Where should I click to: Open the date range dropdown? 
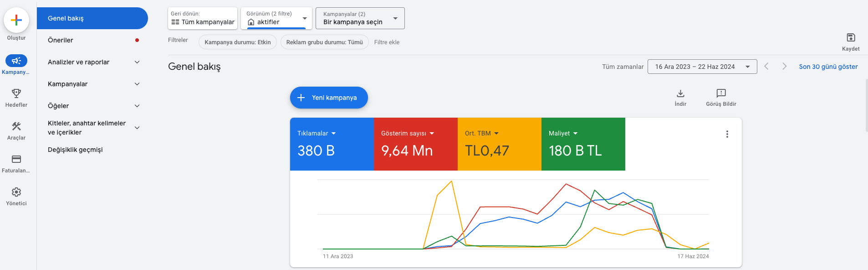coord(702,67)
